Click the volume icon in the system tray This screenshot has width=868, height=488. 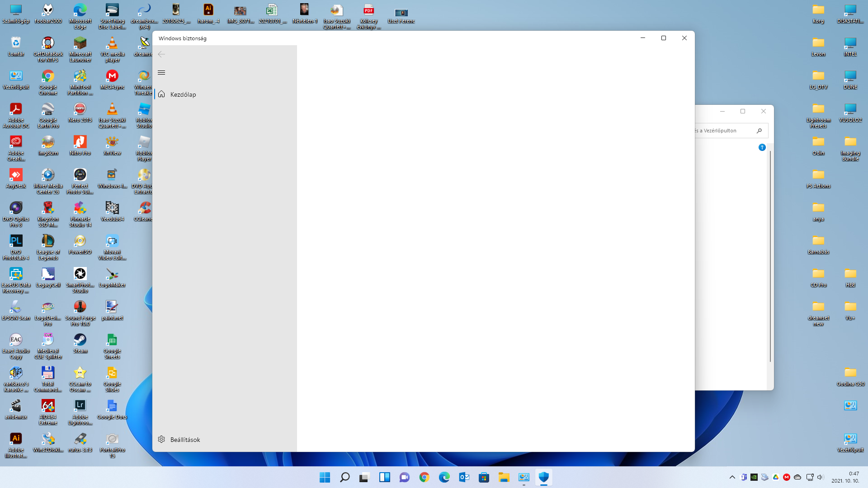820,477
